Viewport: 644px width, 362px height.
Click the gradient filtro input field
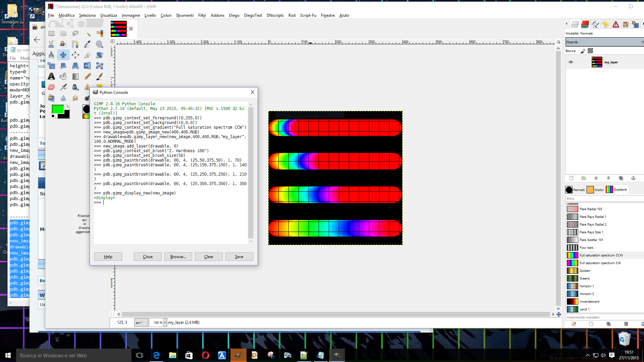[x=604, y=199]
